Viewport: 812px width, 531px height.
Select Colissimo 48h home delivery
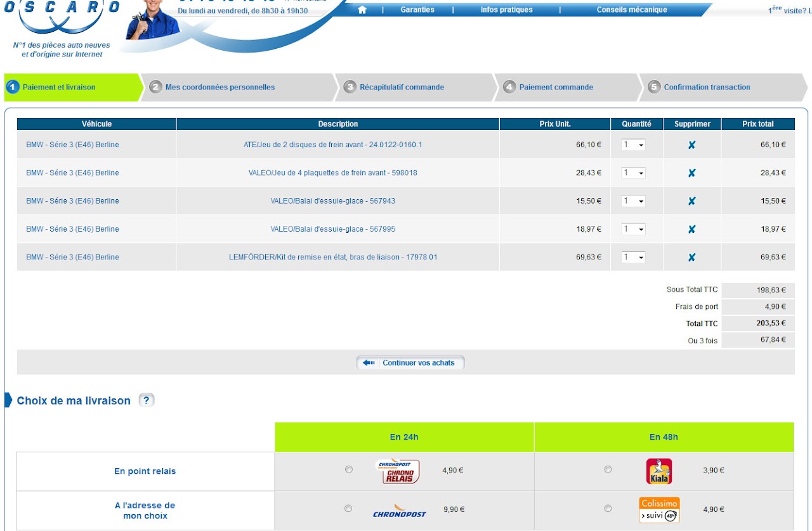pyautogui.click(x=608, y=508)
